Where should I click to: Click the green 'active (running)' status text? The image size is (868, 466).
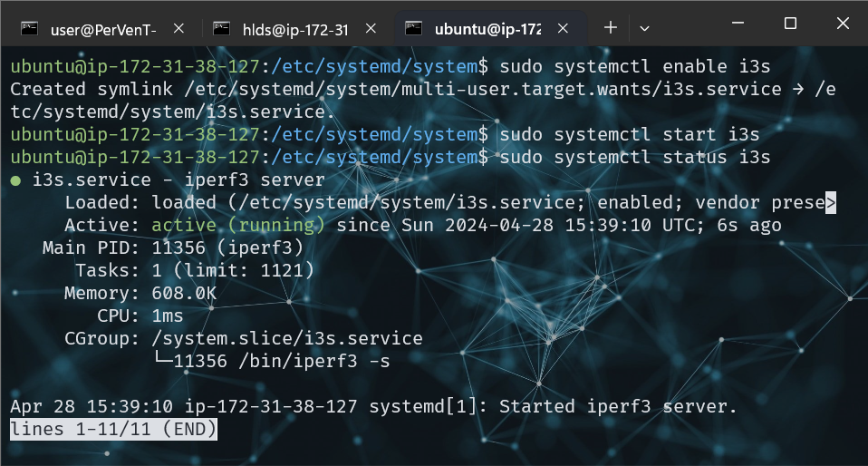(237, 225)
